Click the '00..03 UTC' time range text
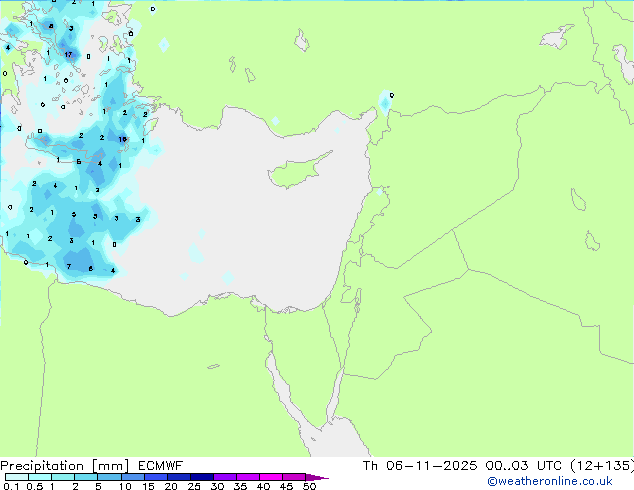The height and width of the screenshot is (490, 634). [524, 466]
